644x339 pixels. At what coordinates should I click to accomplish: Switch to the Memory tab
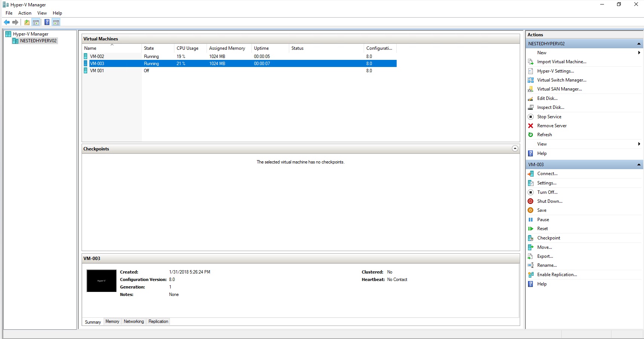pos(112,321)
